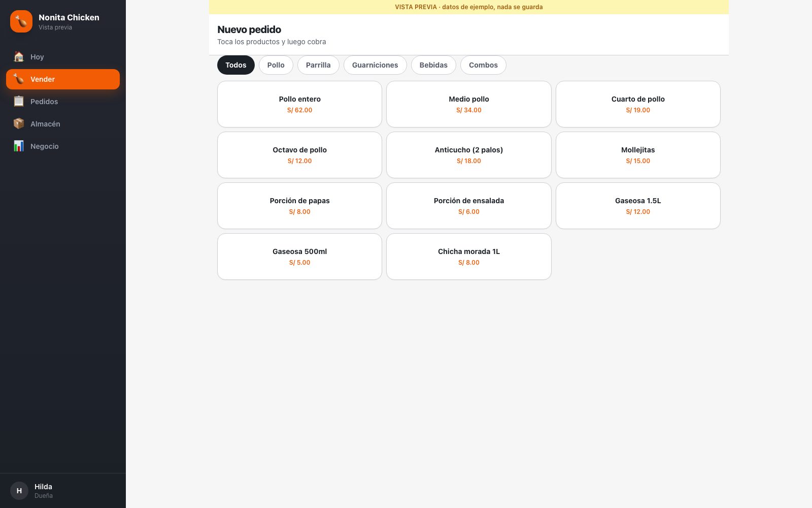Screen dimensions: 812x508
Task: Add Gaseosa 500ml to order
Action: point(299,257)
